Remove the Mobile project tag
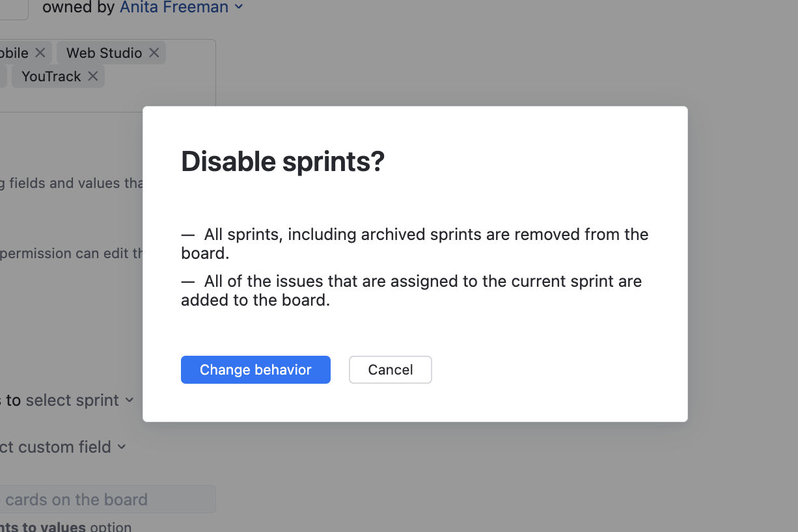Screen dimensions: 798x532 click(x=40, y=53)
